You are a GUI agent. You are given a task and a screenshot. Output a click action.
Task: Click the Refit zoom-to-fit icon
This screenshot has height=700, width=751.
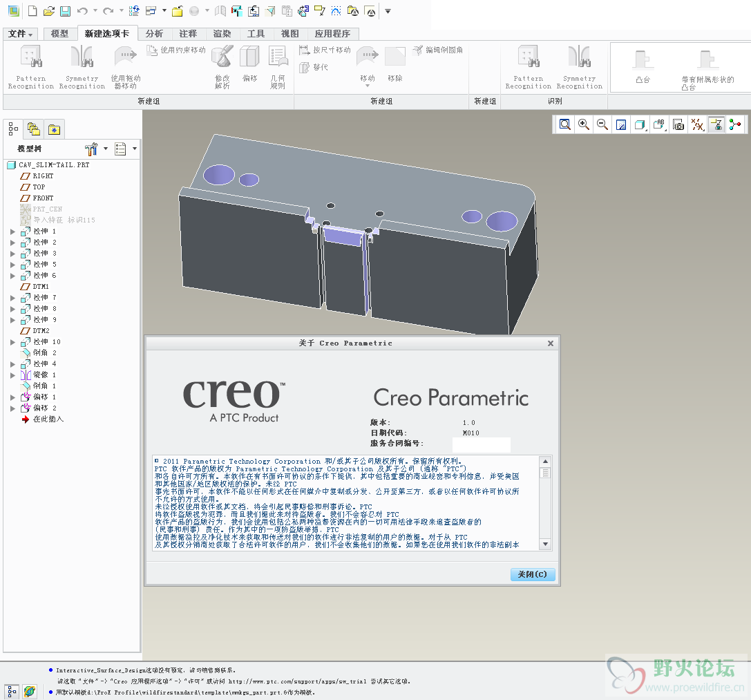click(x=565, y=124)
